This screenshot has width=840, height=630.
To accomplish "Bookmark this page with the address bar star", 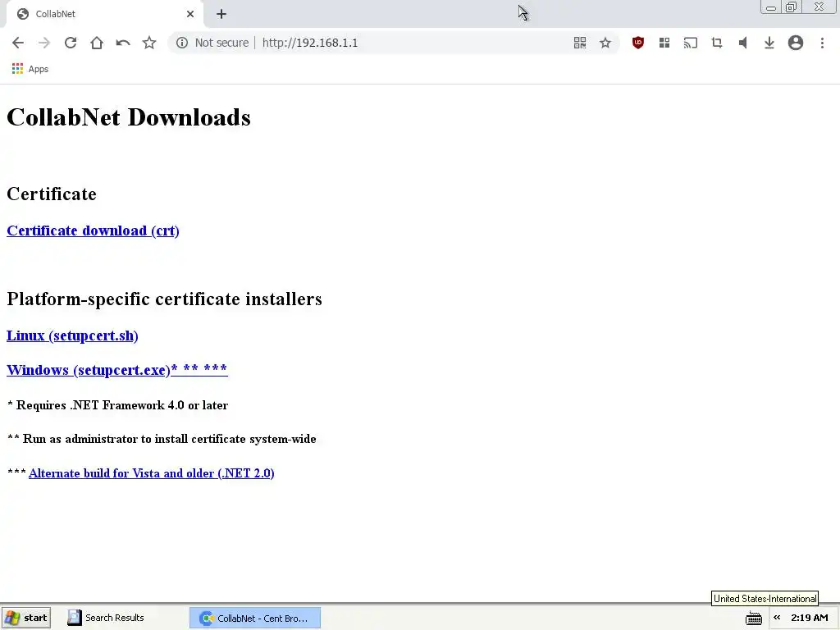I will (605, 43).
